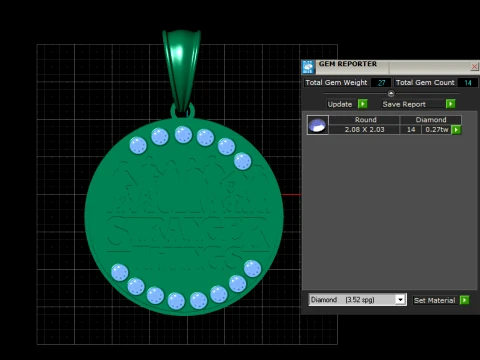
Task: Close the Gem Reporter panel
Action: [x=474, y=67]
